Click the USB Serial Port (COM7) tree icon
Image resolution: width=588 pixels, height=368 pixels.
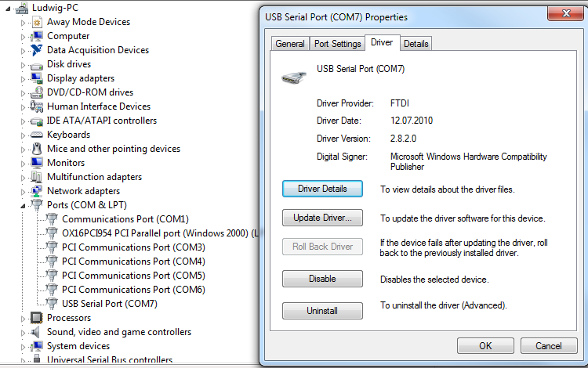point(51,304)
